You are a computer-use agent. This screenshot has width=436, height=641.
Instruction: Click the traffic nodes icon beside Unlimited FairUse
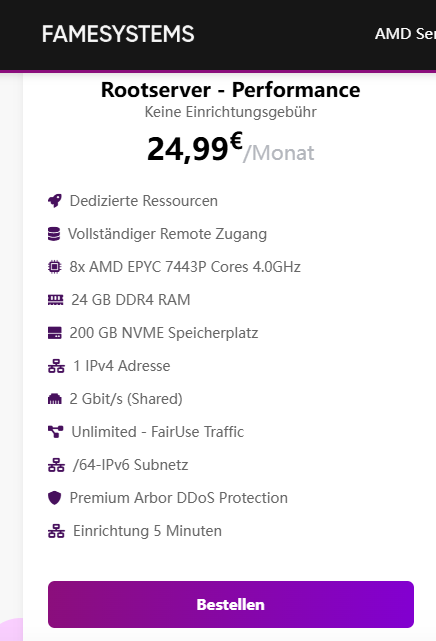point(56,432)
